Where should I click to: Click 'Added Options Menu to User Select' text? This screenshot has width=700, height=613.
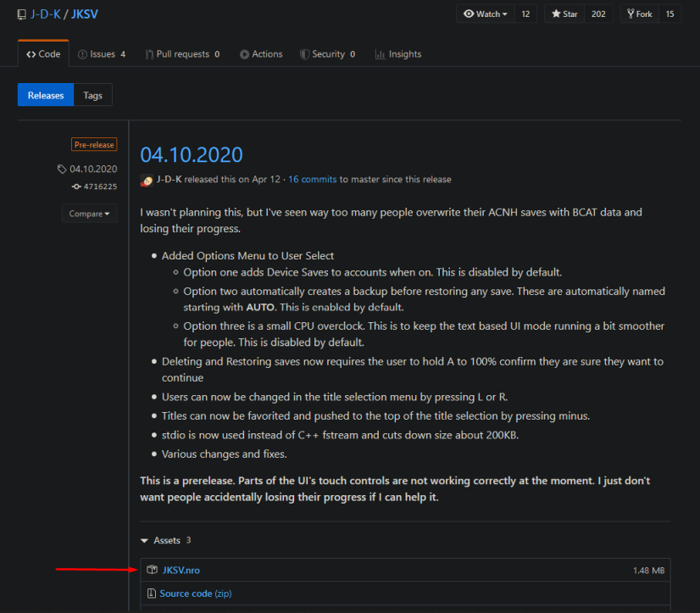click(x=247, y=255)
